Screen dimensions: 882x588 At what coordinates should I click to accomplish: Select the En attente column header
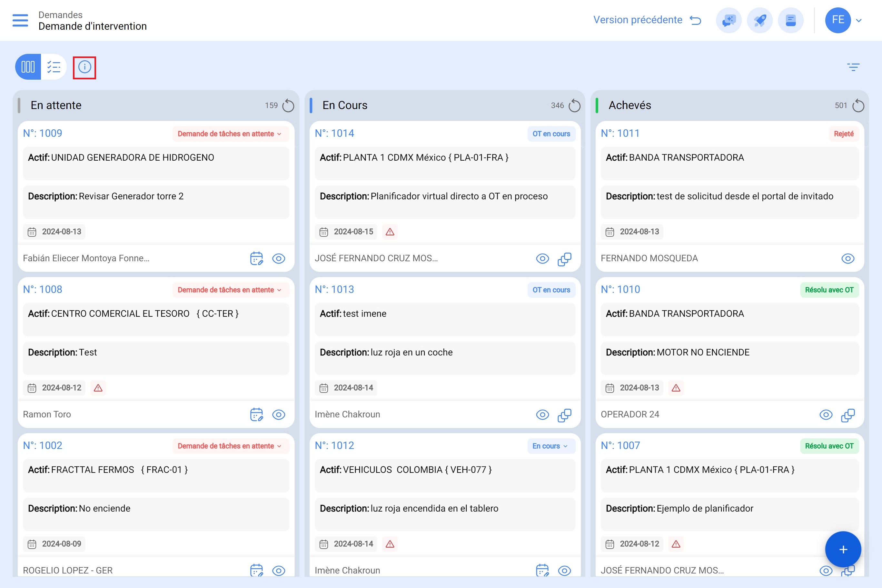pyautogui.click(x=56, y=105)
